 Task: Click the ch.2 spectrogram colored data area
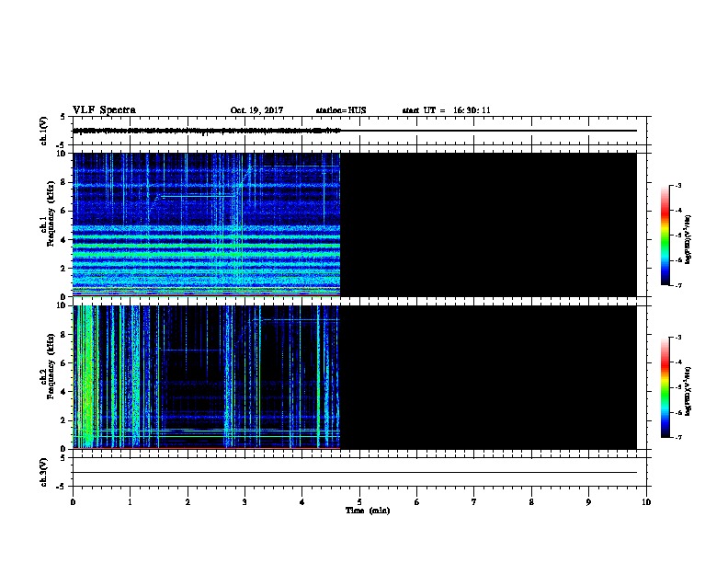coord(207,377)
